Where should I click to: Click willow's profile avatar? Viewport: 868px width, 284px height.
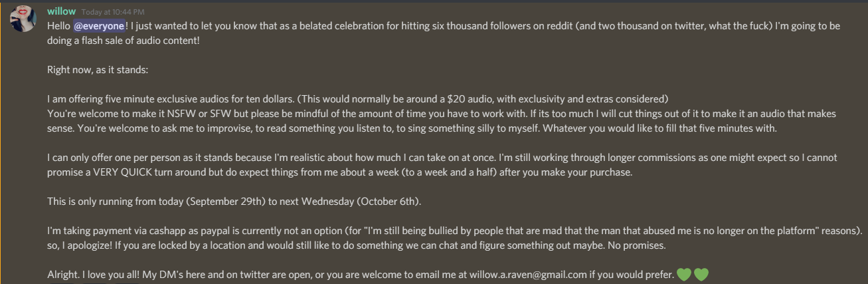coord(23,19)
